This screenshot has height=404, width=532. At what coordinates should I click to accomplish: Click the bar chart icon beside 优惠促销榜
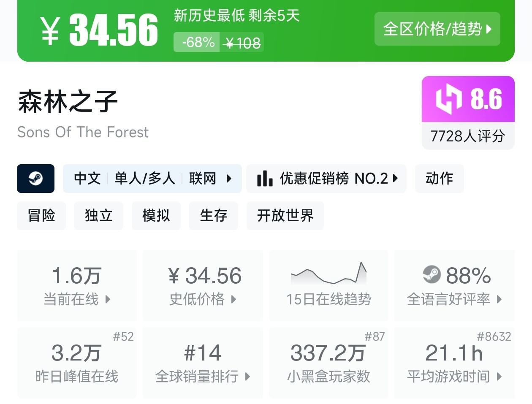tap(265, 179)
